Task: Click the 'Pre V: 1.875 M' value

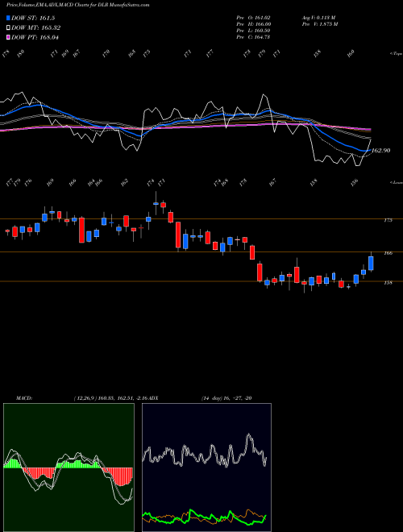Action: coord(320,24)
